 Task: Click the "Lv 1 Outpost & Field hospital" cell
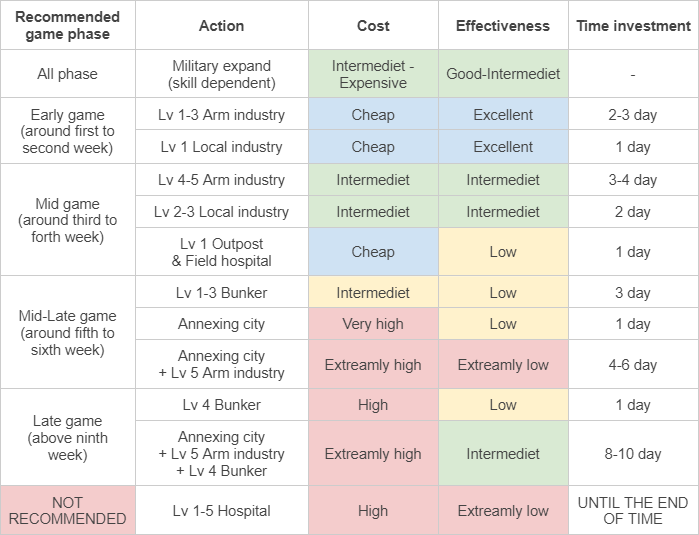tap(221, 252)
